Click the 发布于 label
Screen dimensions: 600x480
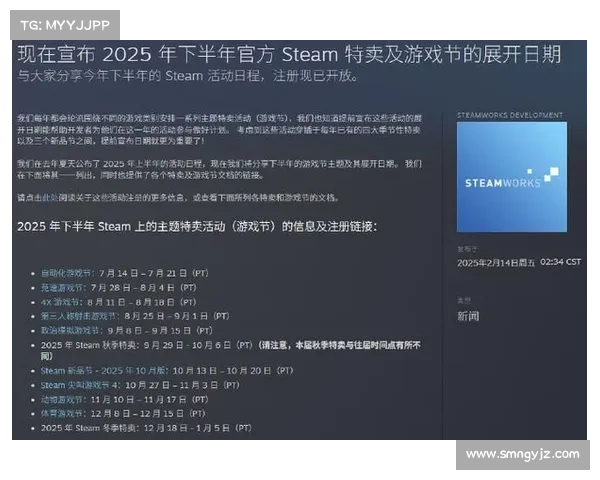[467, 249]
